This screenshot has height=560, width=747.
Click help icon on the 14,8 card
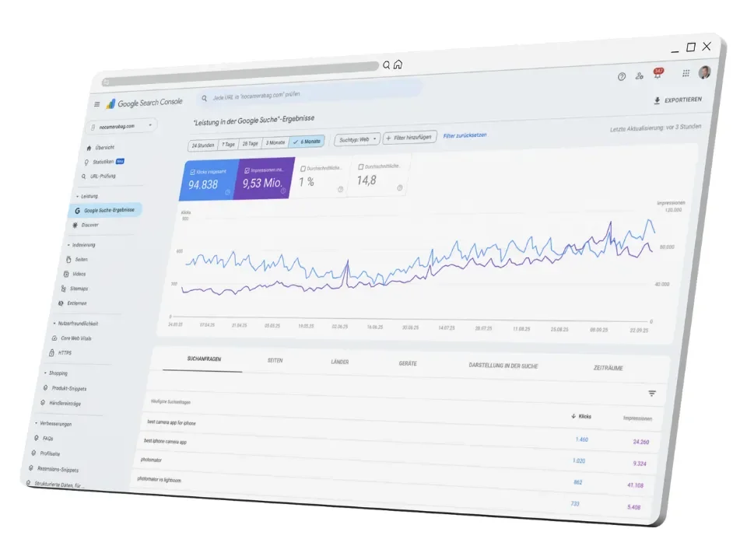click(400, 188)
